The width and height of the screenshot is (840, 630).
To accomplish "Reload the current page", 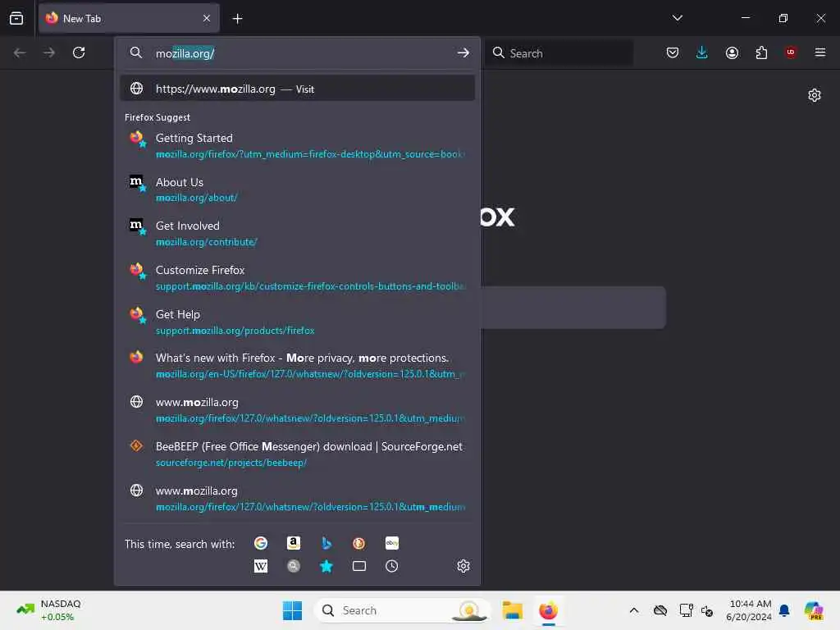I will 79,52.
